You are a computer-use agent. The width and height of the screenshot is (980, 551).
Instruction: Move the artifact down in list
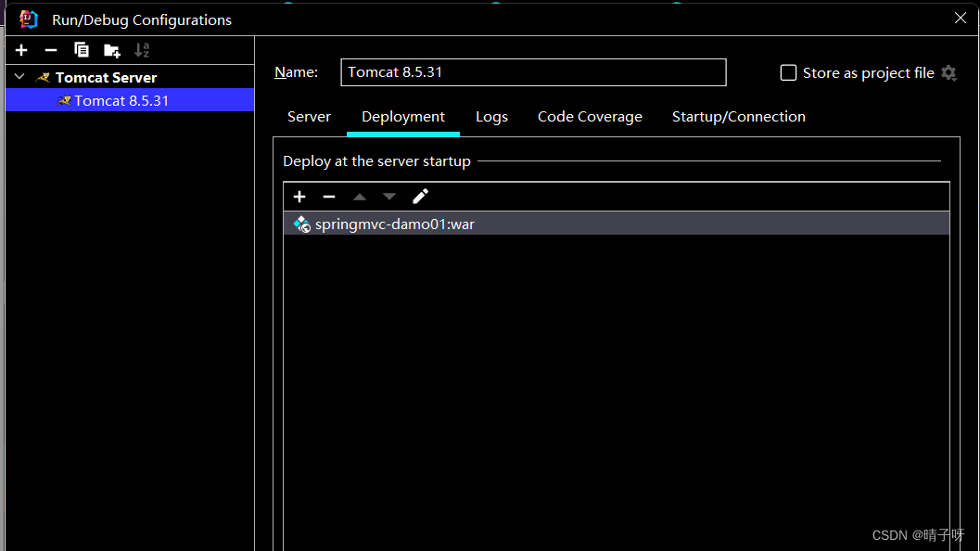tap(389, 197)
